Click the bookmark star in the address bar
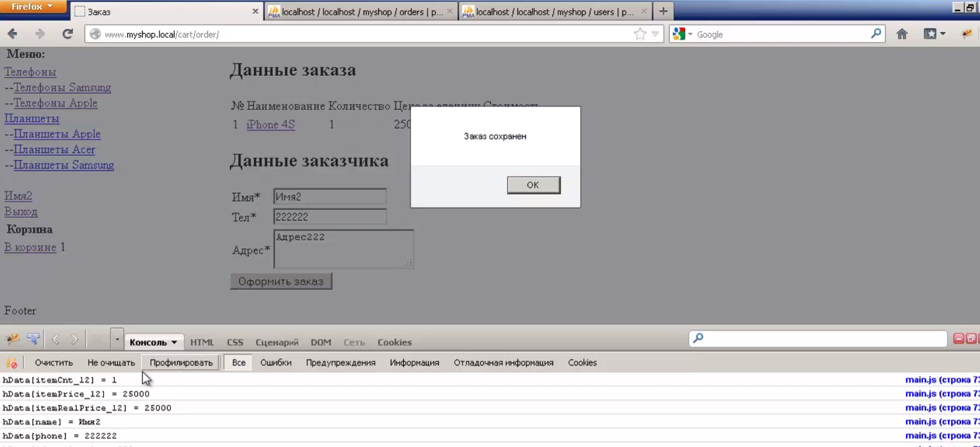 click(640, 34)
